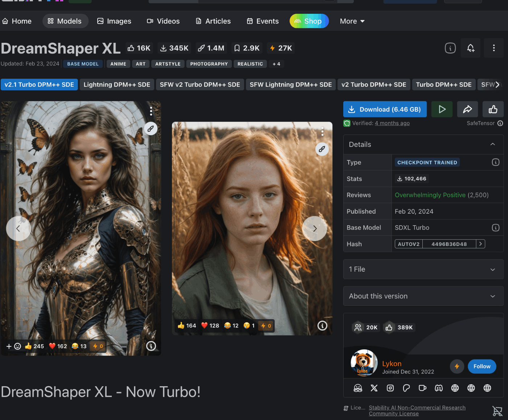Click the share arrow icon

[467, 109]
